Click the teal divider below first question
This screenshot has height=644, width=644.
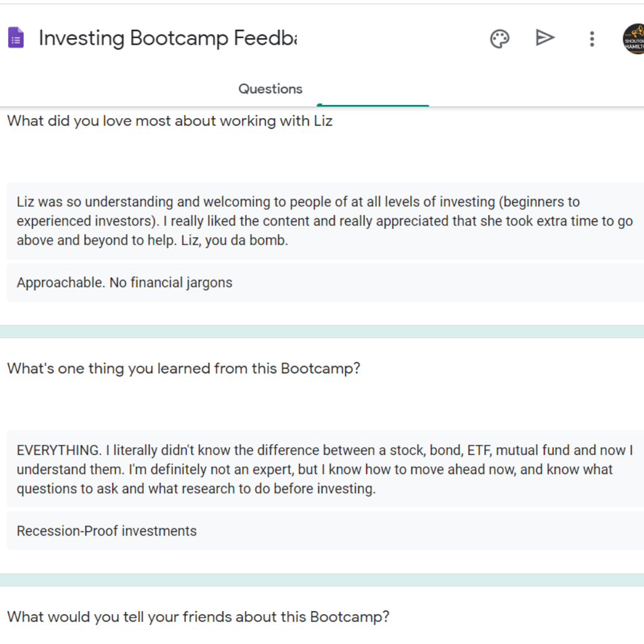(x=322, y=332)
